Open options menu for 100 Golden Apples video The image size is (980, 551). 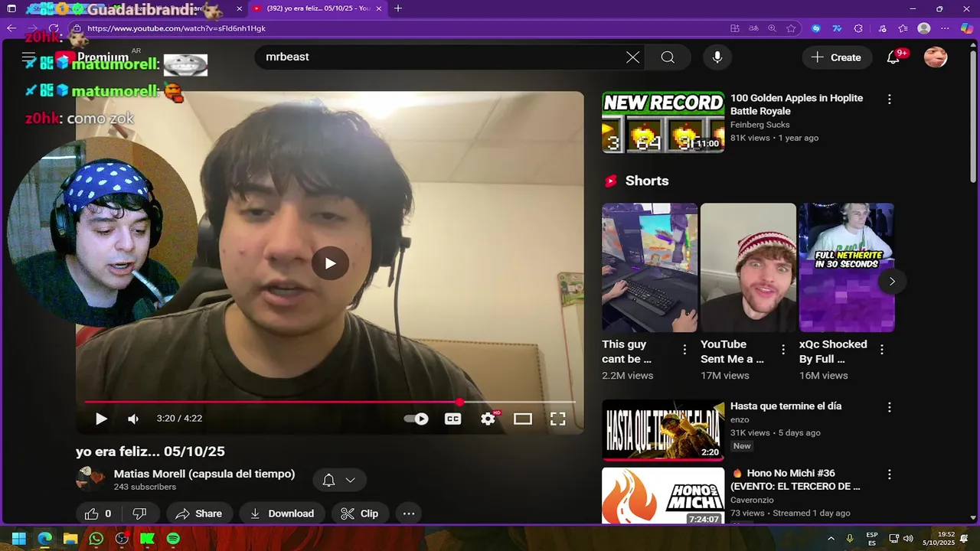(890, 99)
